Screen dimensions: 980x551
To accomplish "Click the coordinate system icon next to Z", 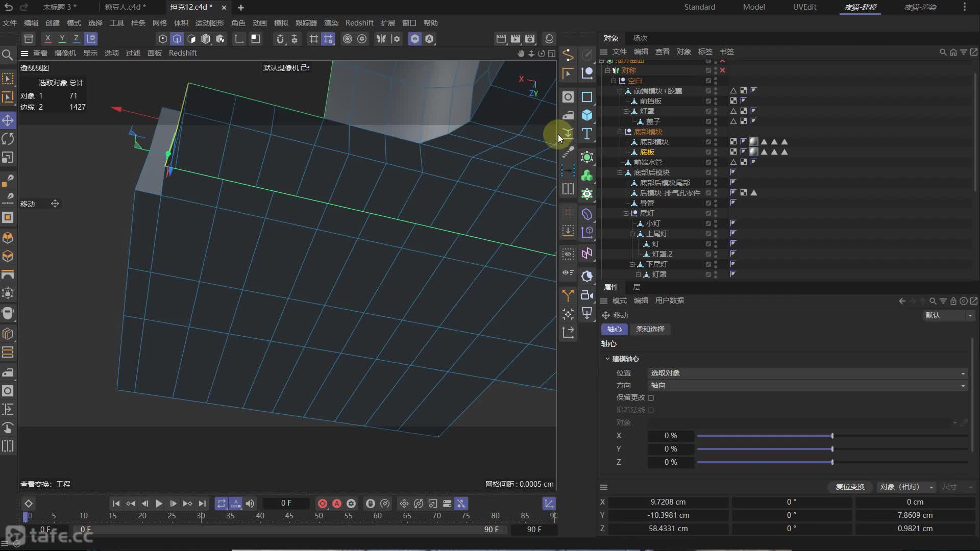I will tap(91, 39).
